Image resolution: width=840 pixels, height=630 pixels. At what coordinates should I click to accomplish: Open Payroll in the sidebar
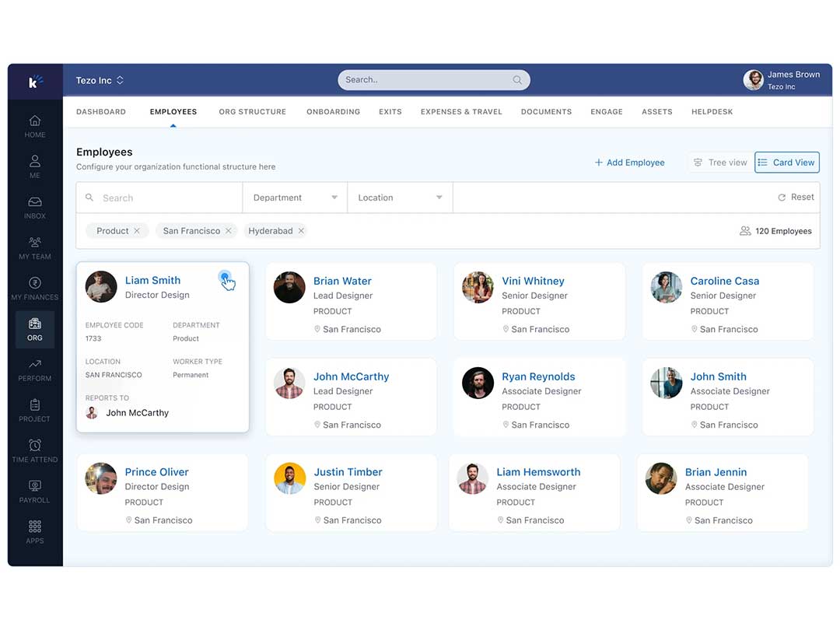click(x=35, y=492)
